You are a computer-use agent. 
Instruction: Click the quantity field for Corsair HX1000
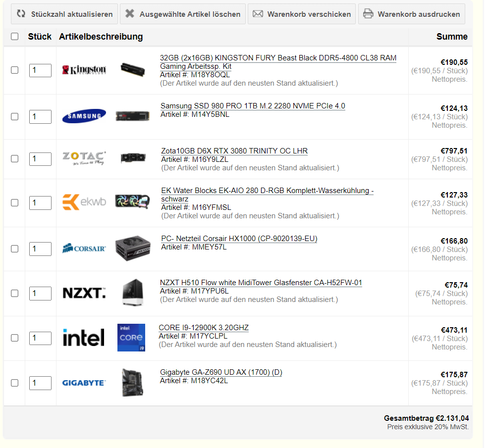[40, 249]
